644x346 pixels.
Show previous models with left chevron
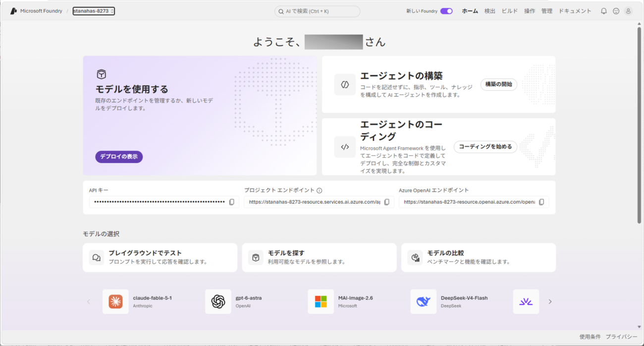tap(89, 301)
